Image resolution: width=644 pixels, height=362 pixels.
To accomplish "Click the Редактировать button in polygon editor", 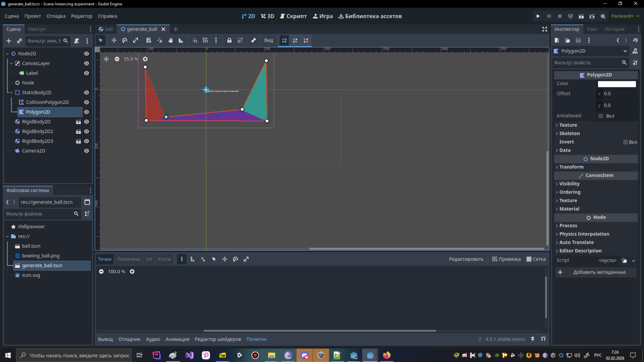I will point(466,259).
